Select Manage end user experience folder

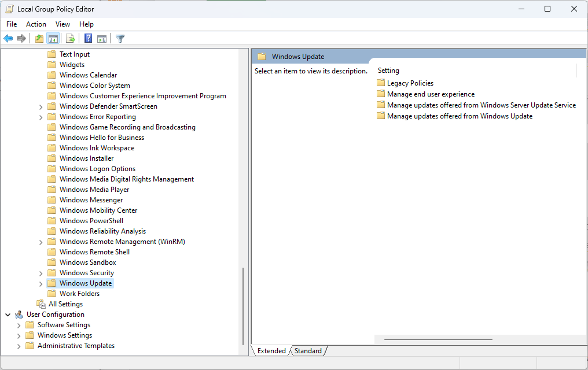click(x=431, y=94)
